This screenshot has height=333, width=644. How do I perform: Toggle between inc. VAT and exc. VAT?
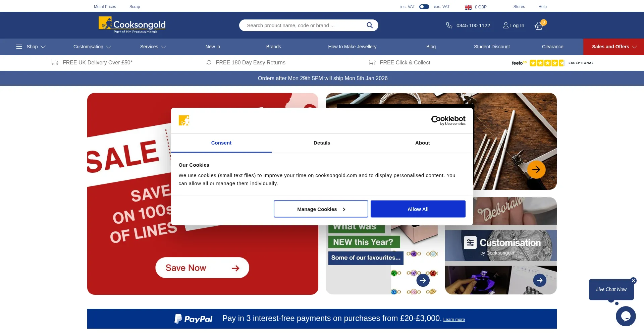[424, 6]
